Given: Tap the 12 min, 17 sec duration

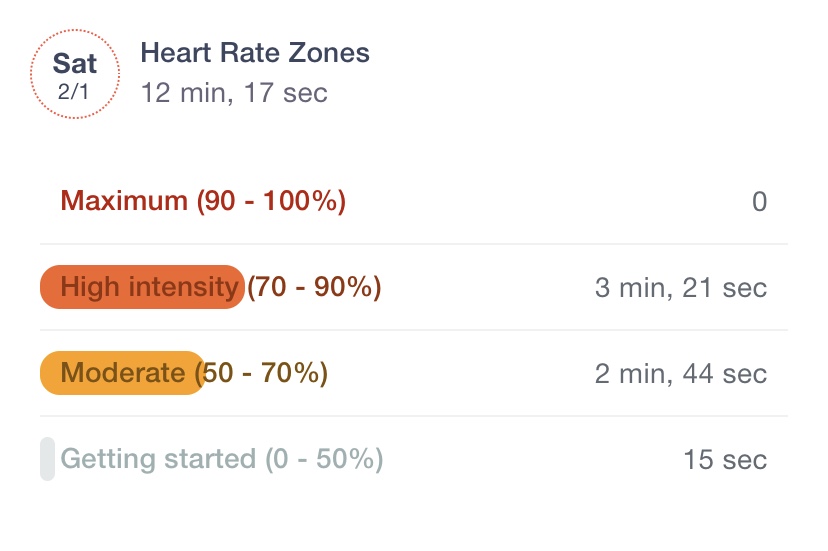Looking at the screenshot, I should point(234,93).
